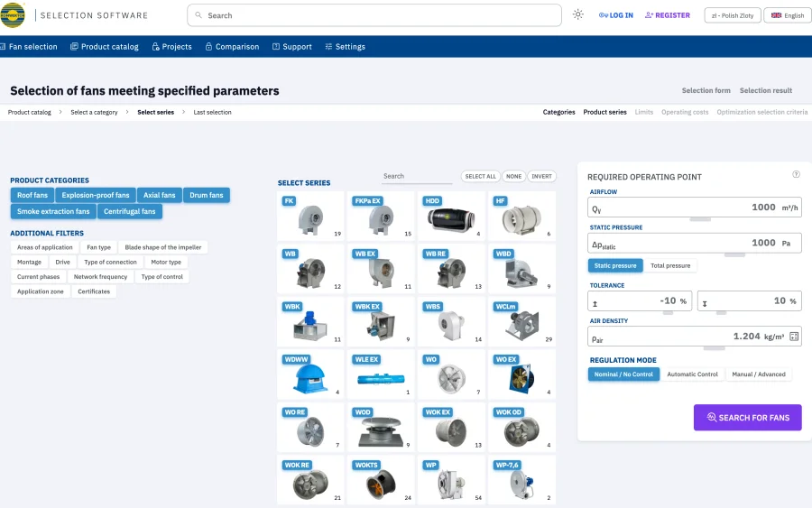The width and height of the screenshot is (812, 508).
Task: Open the Fan selection menu
Action: (x=29, y=47)
